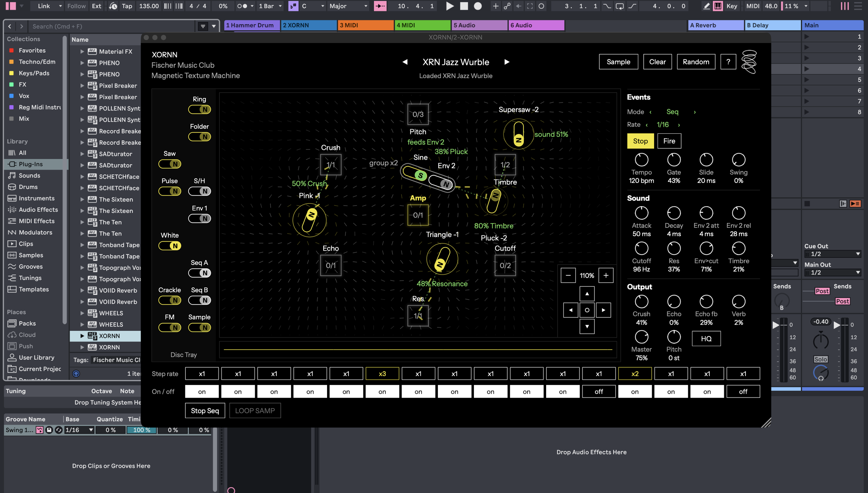
Task: Enable the HQ output mode
Action: point(706,339)
